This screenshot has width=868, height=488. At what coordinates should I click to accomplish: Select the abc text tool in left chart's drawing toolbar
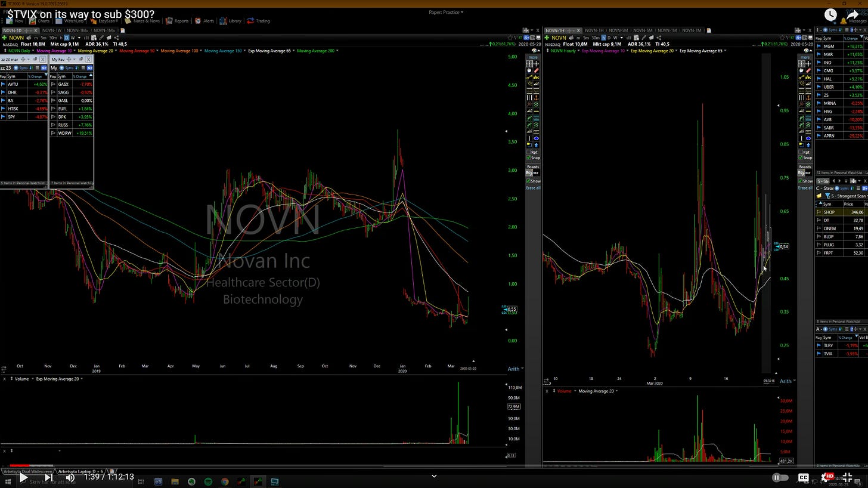point(537,78)
